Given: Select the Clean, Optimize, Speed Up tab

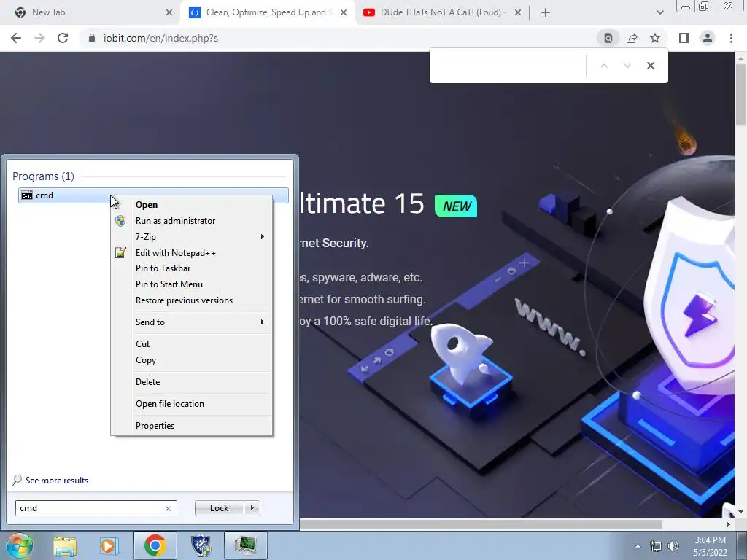Looking at the screenshot, I should click(269, 12).
